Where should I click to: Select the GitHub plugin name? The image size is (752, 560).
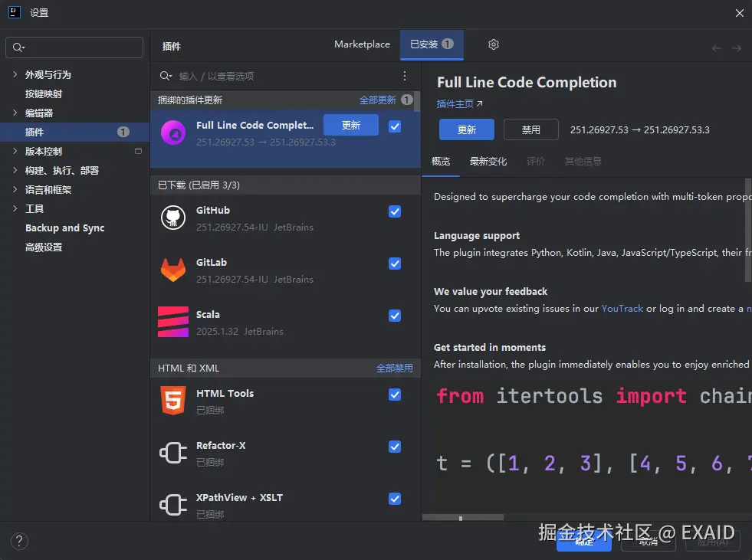(x=213, y=210)
